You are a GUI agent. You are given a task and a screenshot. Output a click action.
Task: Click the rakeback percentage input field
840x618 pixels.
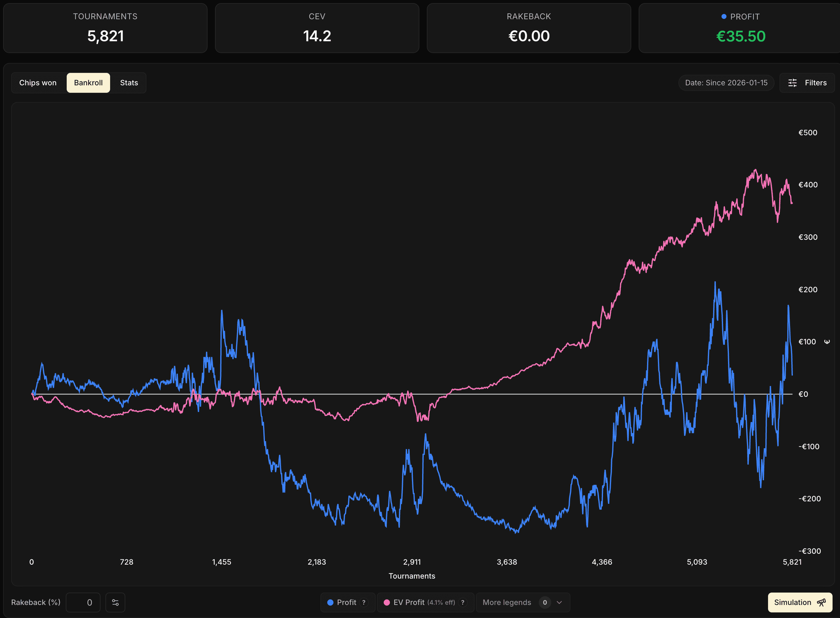pyautogui.click(x=83, y=602)
